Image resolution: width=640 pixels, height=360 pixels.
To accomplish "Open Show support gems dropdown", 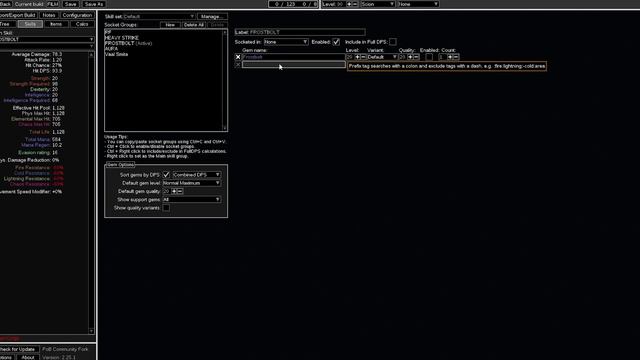I will pyautogui.click(x=191, y=200).
